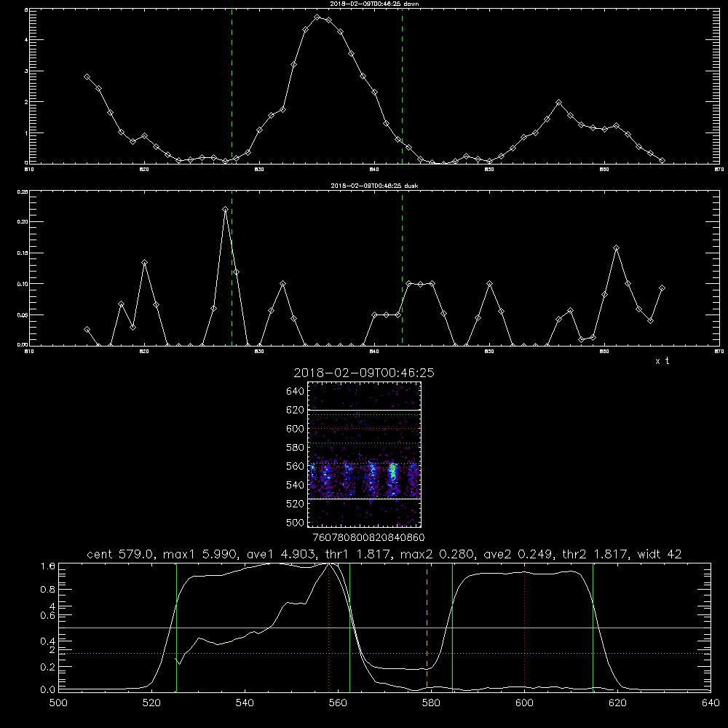This screenshot has width=728, height=728.
Task: Click the right green dashed line in dawn plot
Action: click(x=402, y=86)
